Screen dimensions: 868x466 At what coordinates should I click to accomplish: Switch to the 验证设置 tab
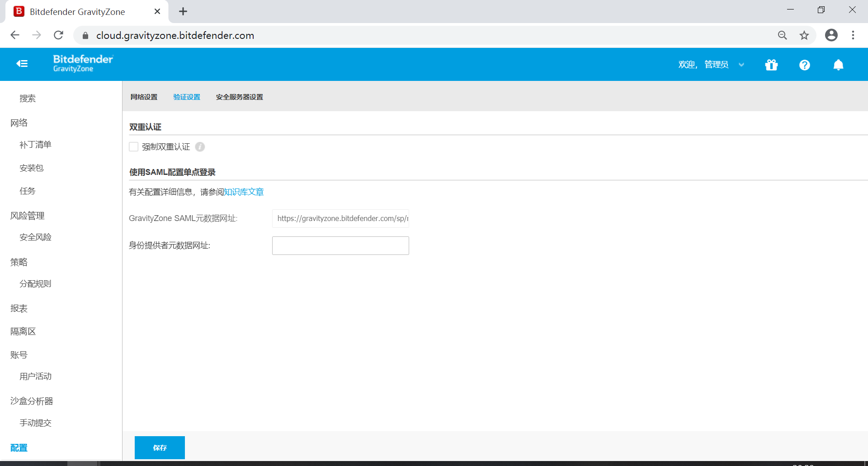pyautogui.click(x=187, y=97)
